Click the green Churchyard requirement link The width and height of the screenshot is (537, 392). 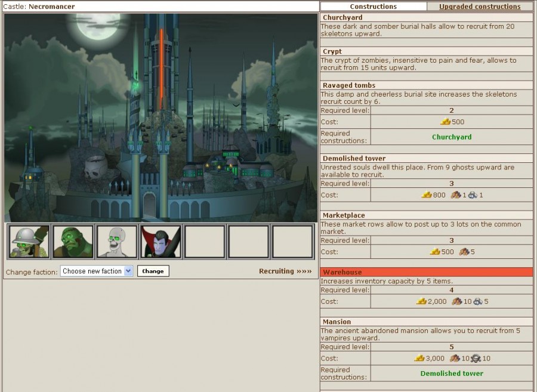pos(451,137)
